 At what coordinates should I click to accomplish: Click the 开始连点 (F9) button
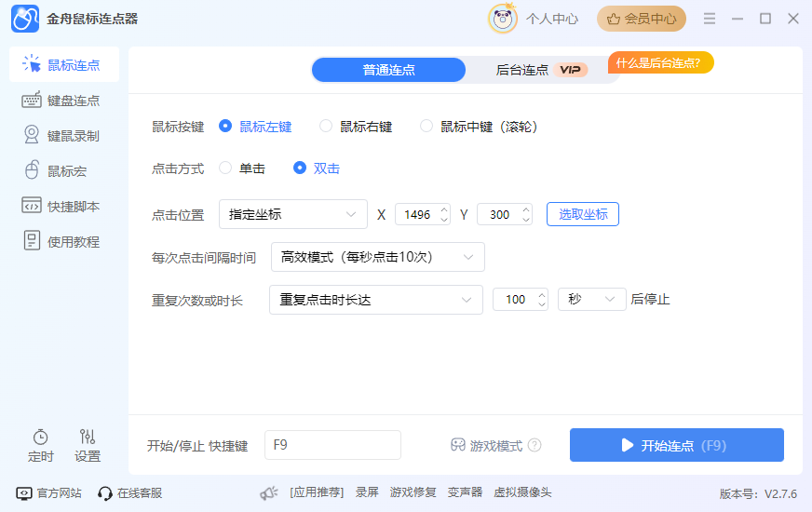(677, 445)
